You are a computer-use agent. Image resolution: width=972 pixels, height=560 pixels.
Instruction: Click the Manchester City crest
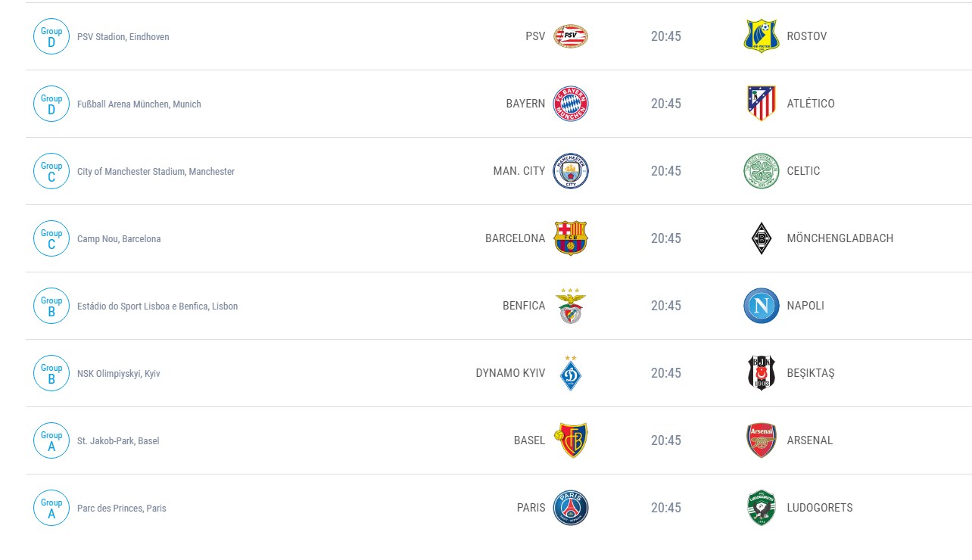pos(571,170)
